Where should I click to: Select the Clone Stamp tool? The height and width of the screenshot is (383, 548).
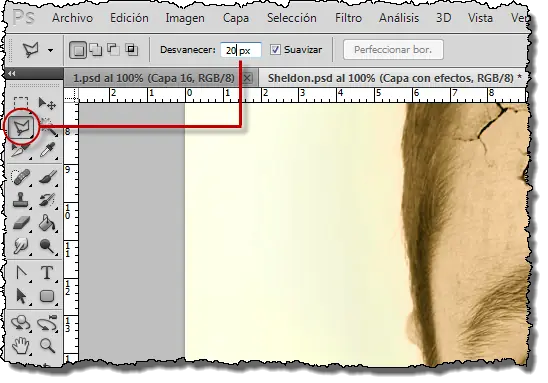21,200
